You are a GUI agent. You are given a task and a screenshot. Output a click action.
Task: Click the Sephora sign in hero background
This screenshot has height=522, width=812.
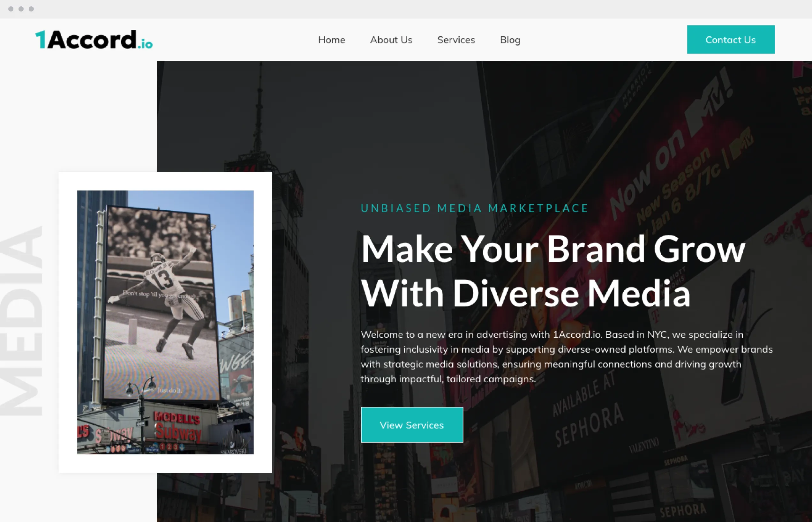point(590,425)
